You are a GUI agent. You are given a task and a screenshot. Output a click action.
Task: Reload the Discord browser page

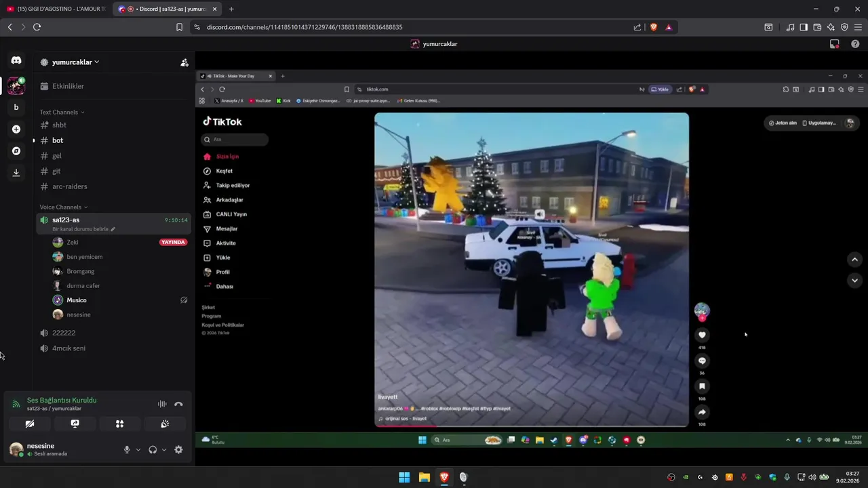[x=37, y=27]
